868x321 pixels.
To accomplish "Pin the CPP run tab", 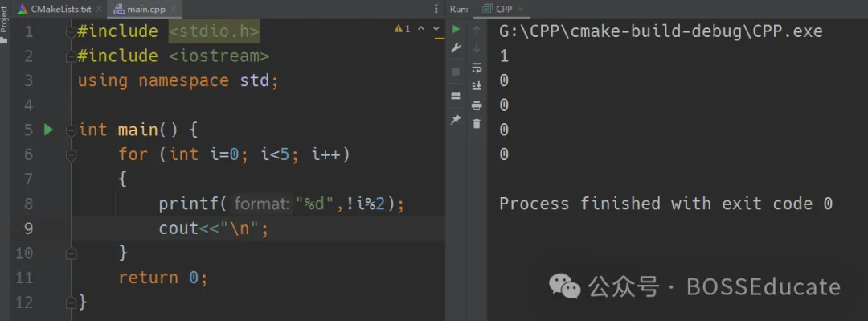I will [456, 119].
